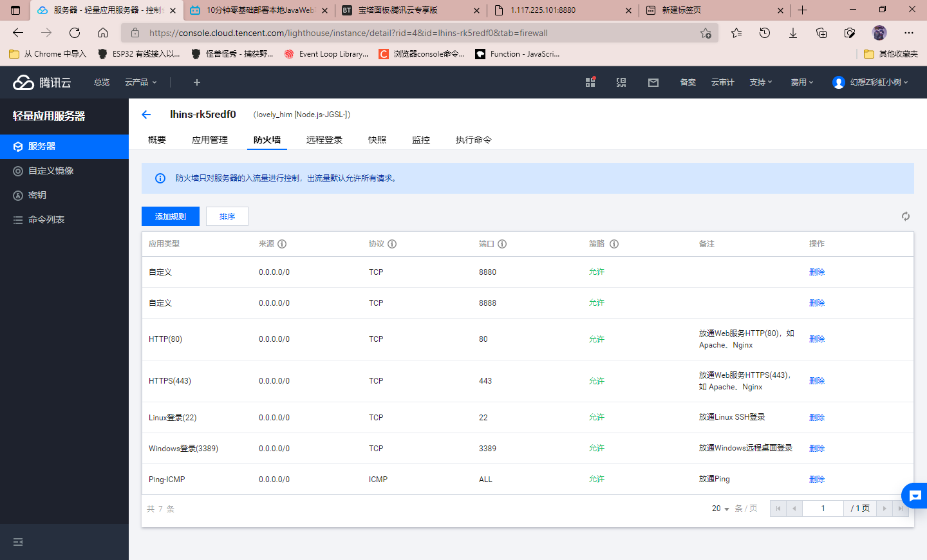Open the 其他收藏夹 bookmarks folder
This screenshot has width=927, height=560.
(x=891, y=54)
